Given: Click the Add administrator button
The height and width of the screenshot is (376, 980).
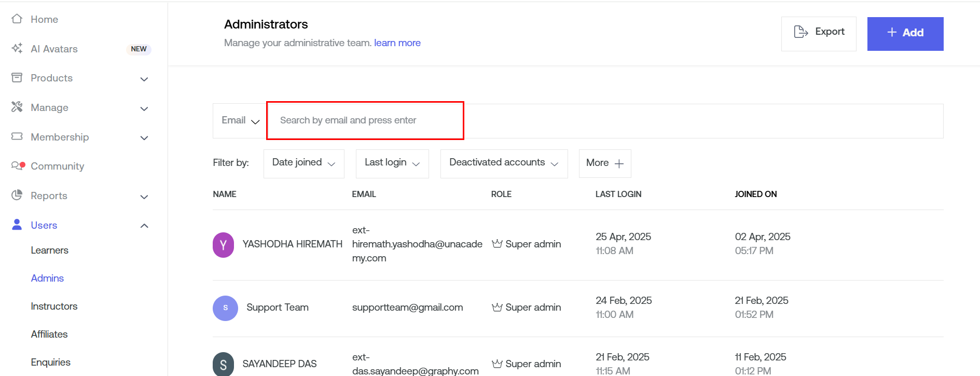Looking at the screenshot, I should pos(905,33).
